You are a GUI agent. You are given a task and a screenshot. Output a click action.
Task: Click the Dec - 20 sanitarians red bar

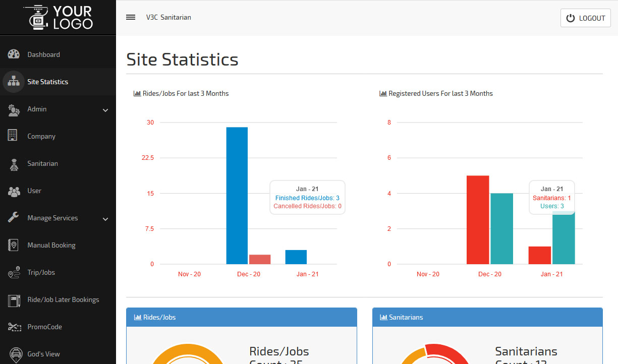coord(478,220)
